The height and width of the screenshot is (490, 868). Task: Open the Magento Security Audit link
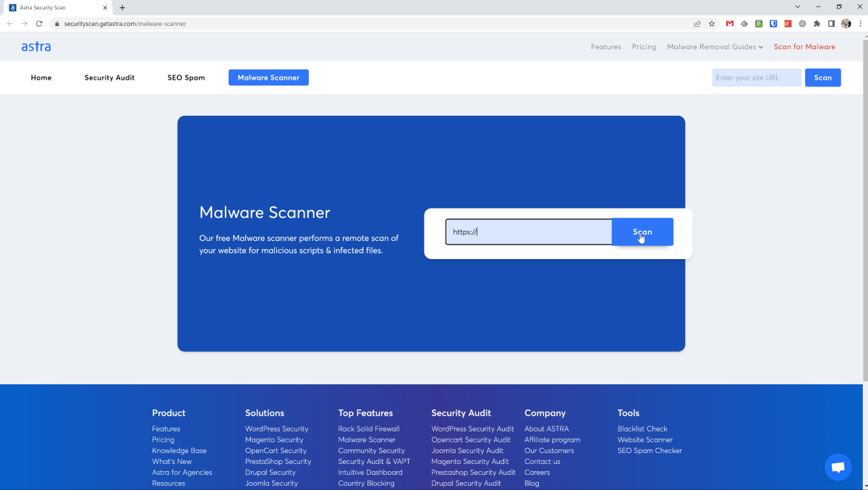click(470, 462)
